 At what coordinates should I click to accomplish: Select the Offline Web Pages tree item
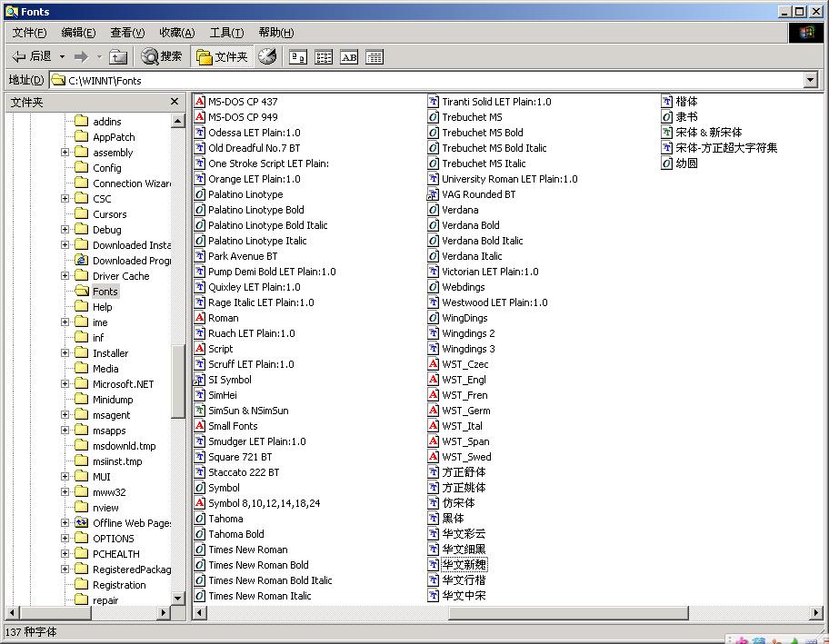[x=132, y=523]
